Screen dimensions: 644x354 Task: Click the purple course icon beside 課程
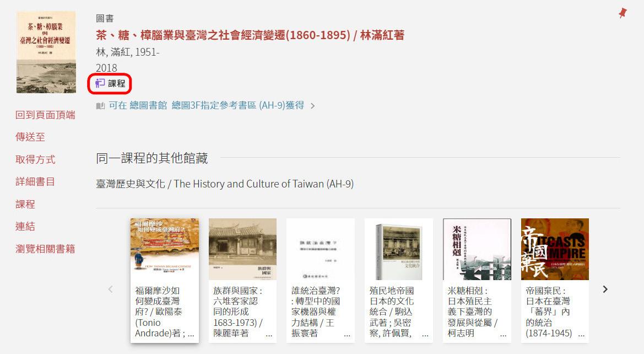click(x=100, y=83)
